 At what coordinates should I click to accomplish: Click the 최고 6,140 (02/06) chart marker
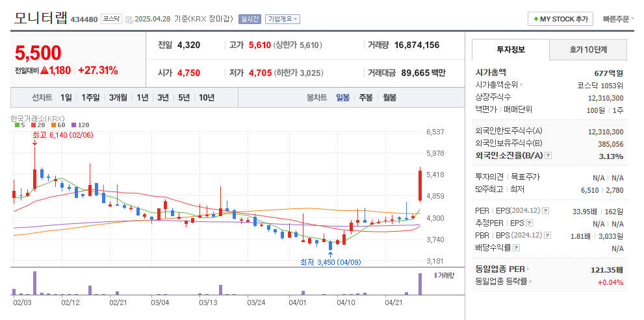(x=63, y=134)
